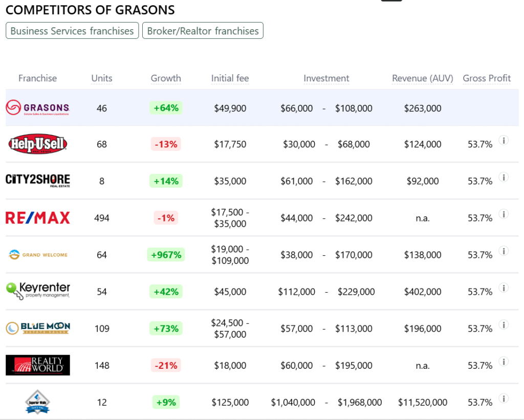Open the Blue Moon Estate Sales logo
Screen dimensions: 524x420
tap(37, 328)
